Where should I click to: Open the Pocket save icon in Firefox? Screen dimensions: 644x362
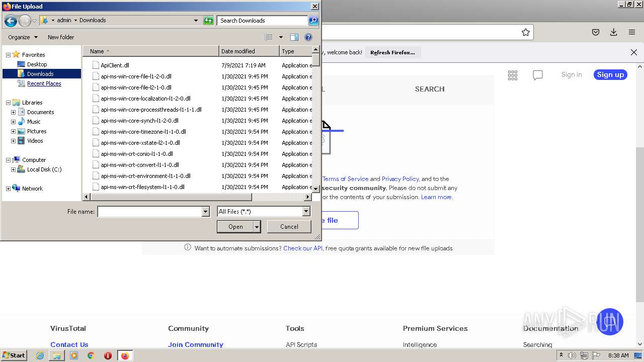596,32
